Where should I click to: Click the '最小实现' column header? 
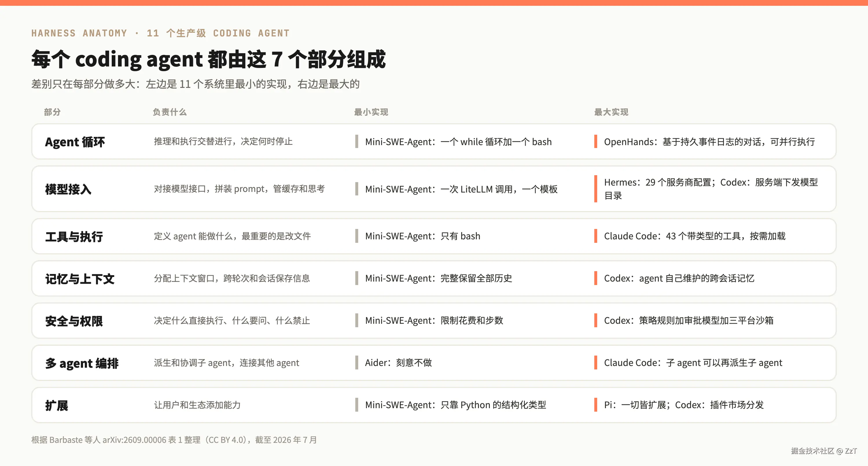(371, 112)
